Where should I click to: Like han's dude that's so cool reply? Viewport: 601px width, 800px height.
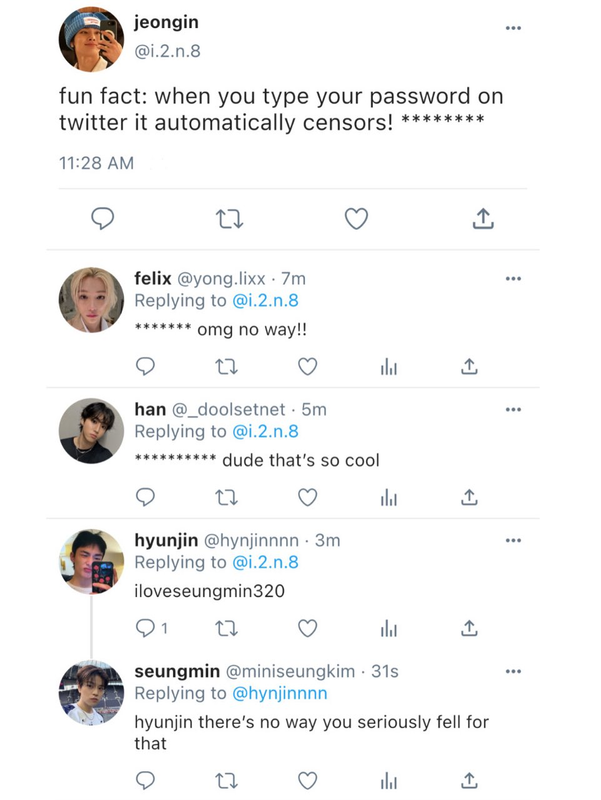coord(308,497)
